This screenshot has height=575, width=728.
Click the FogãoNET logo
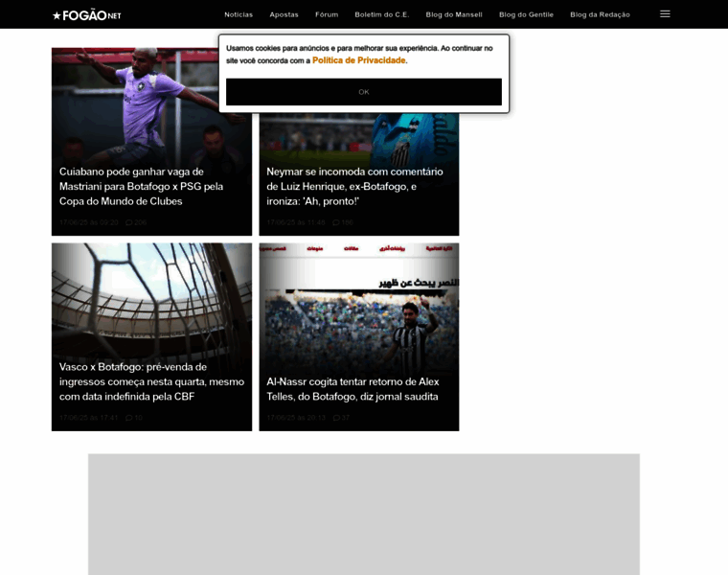[87, 15]
